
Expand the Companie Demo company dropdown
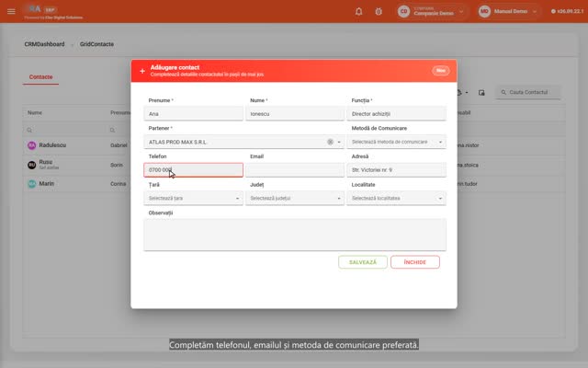[461, 12]
